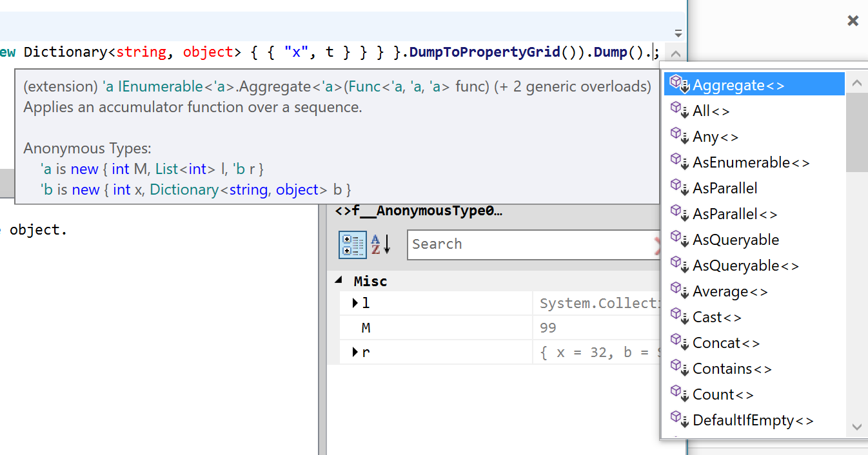This screenshot has width=868, height=455.
Task: Click the cube icon beside Any<>
Action: click(x=680, y=135)
